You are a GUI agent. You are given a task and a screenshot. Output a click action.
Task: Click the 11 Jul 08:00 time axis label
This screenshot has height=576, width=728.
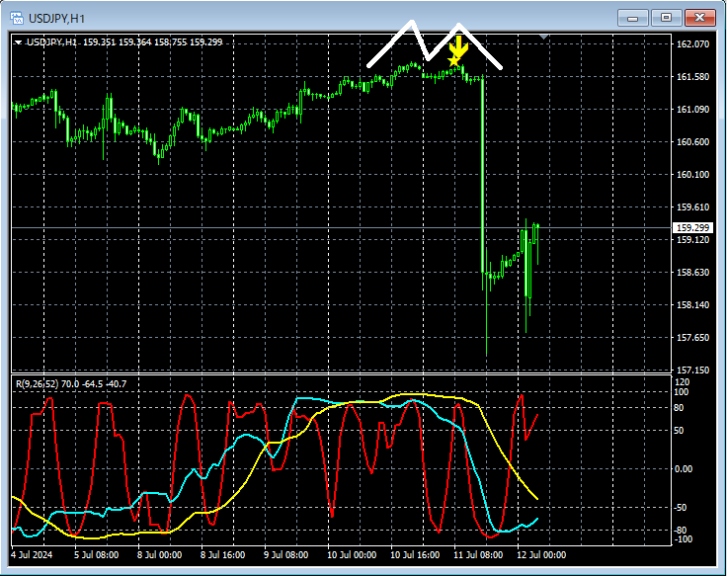click(x=478, y=554)
